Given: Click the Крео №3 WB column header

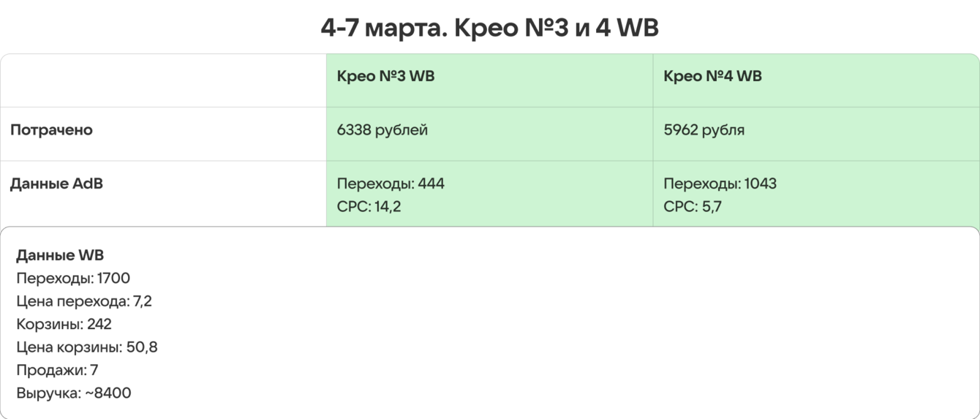Looking at the screenshot, I should pos(385,77).
